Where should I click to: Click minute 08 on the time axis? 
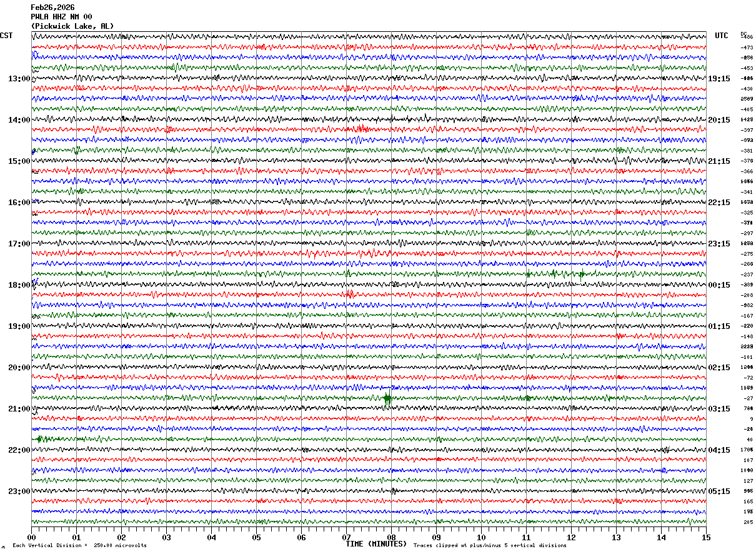click(391, 537)
